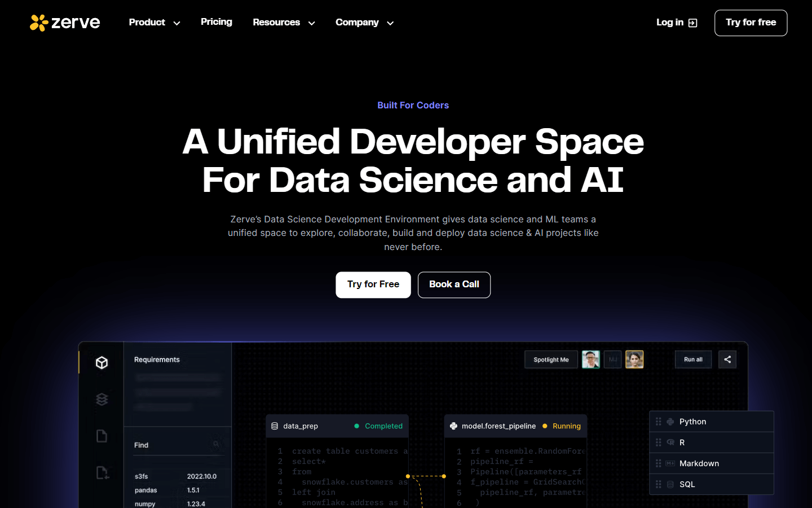The image size is (812, 508).
Task: Click the first user avatar with glasses
Action: [590, 360]
